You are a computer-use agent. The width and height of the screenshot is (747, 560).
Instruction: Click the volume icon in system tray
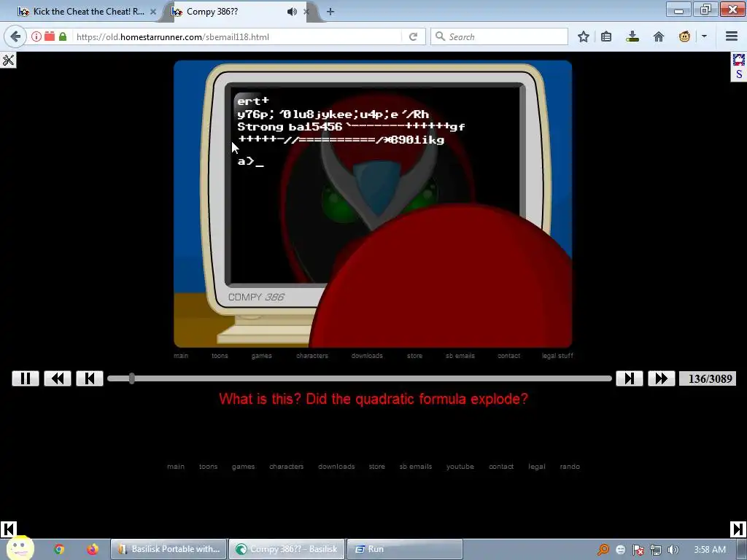click(673, 550)
